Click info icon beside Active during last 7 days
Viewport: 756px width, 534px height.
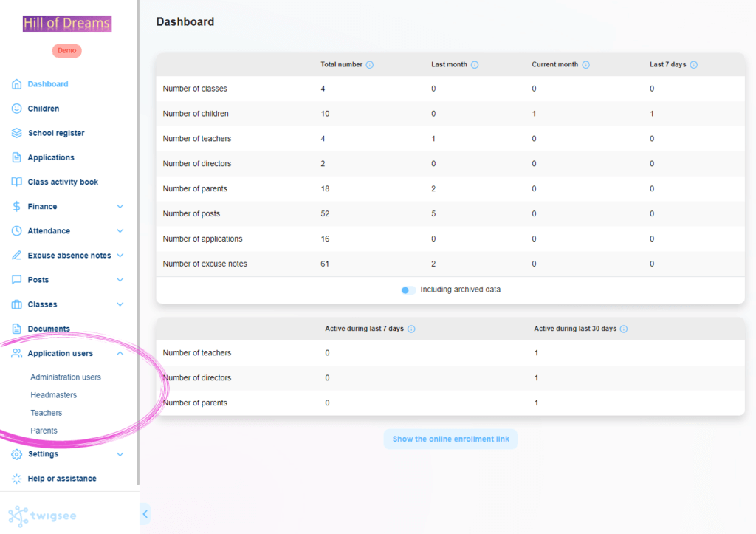tap(411, 329)
